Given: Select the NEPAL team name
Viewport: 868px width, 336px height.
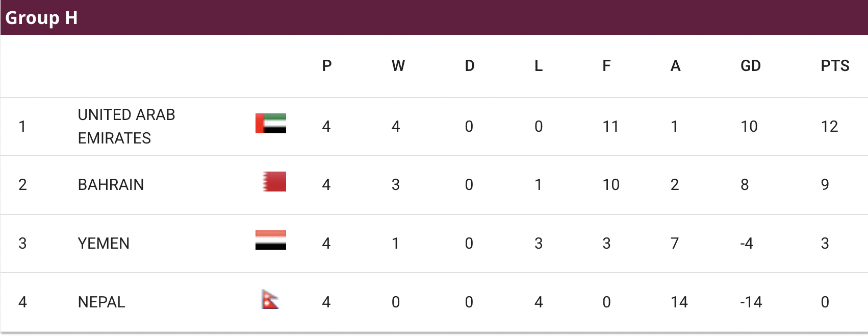Looking at the screenshot, I should tap(101, 302).
